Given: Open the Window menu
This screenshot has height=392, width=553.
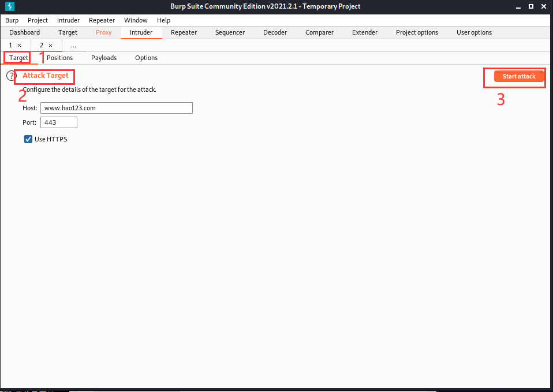Looking at the screenshot, I should pyautogui.click(x=136, y=20).
